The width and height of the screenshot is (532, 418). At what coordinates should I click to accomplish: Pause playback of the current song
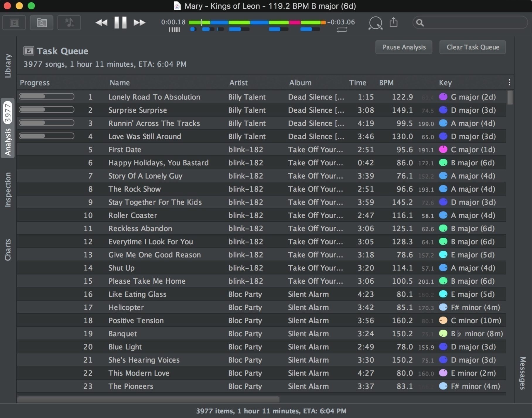pyautogui.click(x=120, y=23)
